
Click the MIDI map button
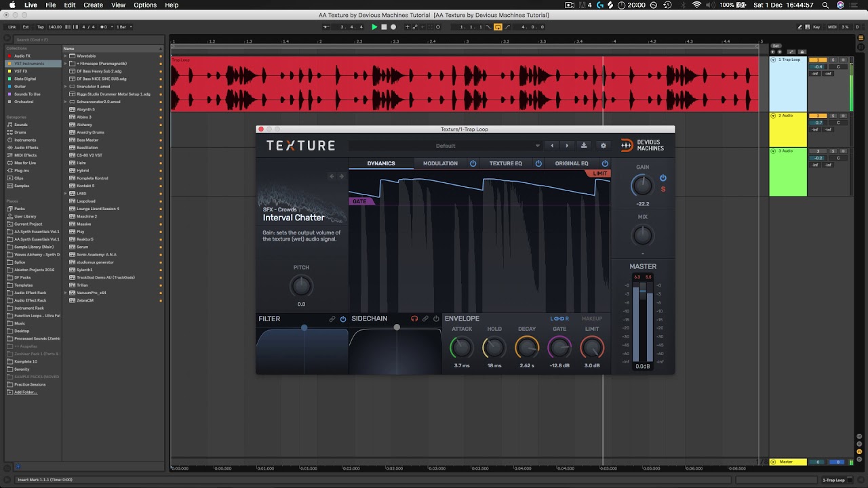(x=832, y=27)
